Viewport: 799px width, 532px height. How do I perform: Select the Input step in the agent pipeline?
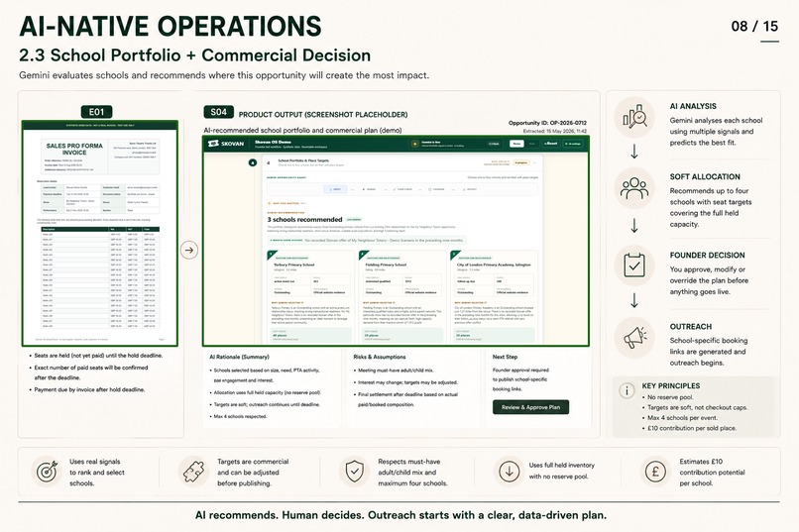click(x=335, y=189)
